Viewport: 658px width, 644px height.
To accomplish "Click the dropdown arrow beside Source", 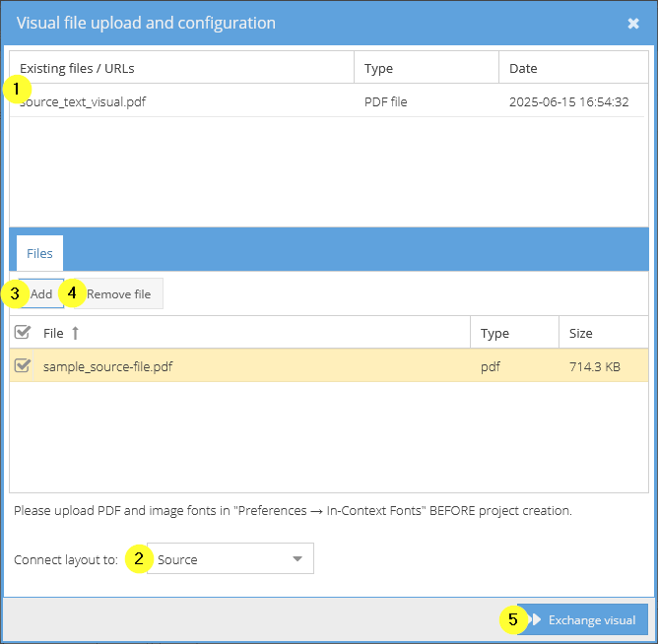I will (x=297, y=559).
